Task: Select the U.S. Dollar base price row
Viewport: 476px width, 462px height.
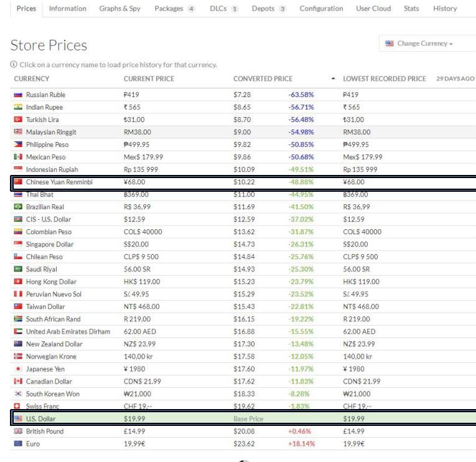Action: pos(243,418)
